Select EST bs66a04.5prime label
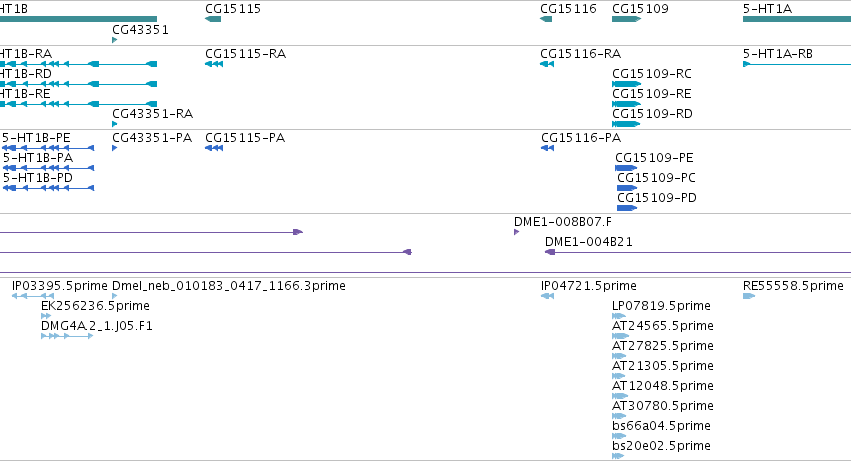Screen dimensions: 851x461 pos(662,427)
